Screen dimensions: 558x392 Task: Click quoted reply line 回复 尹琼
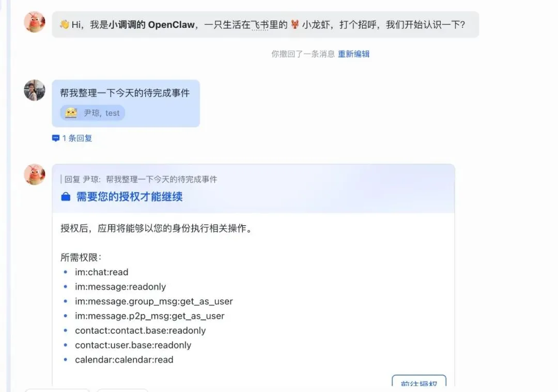coord(139,179)
